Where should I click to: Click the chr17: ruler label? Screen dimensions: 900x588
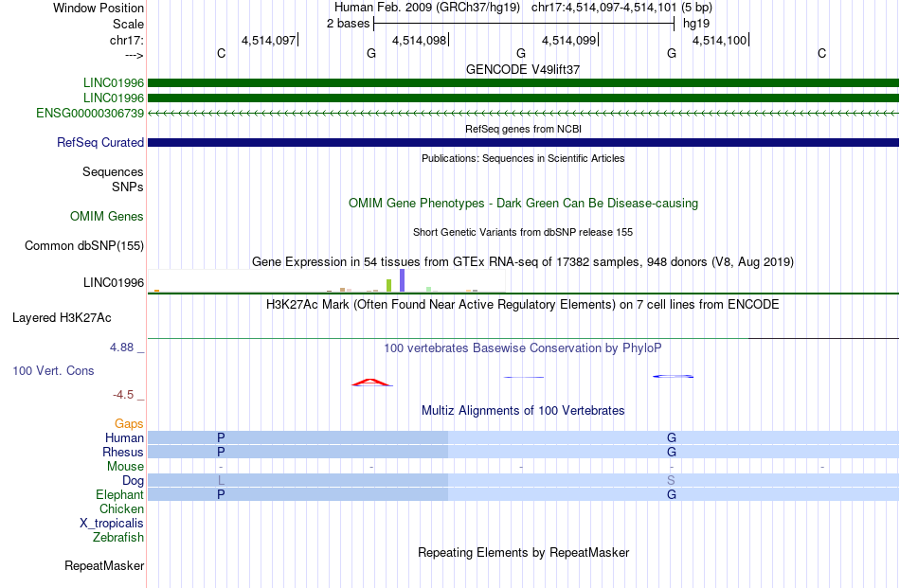[126, 40]
